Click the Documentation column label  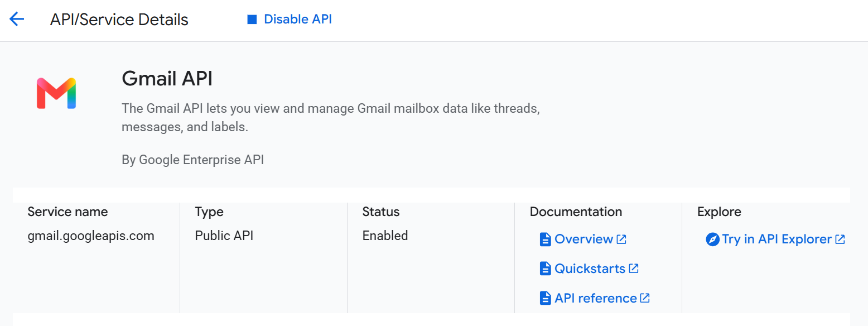(576, 212)
